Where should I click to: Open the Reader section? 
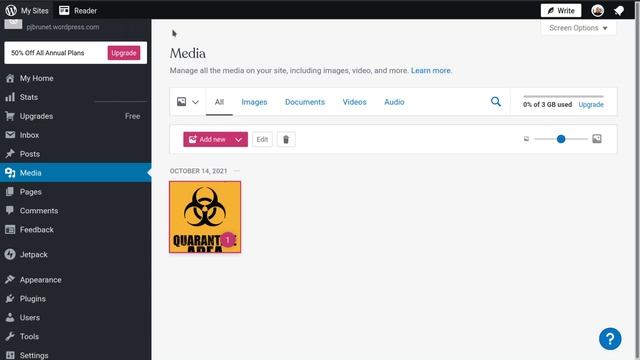tap(78, 11)
